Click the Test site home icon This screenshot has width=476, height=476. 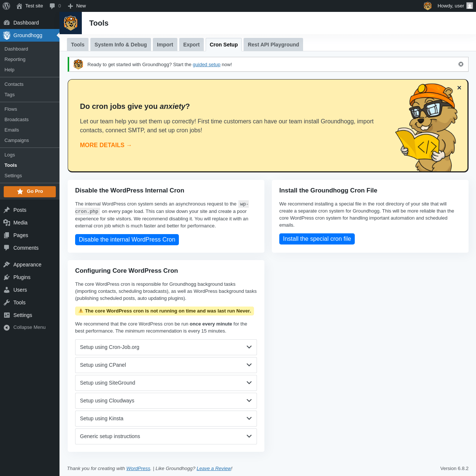pos(19,6)
